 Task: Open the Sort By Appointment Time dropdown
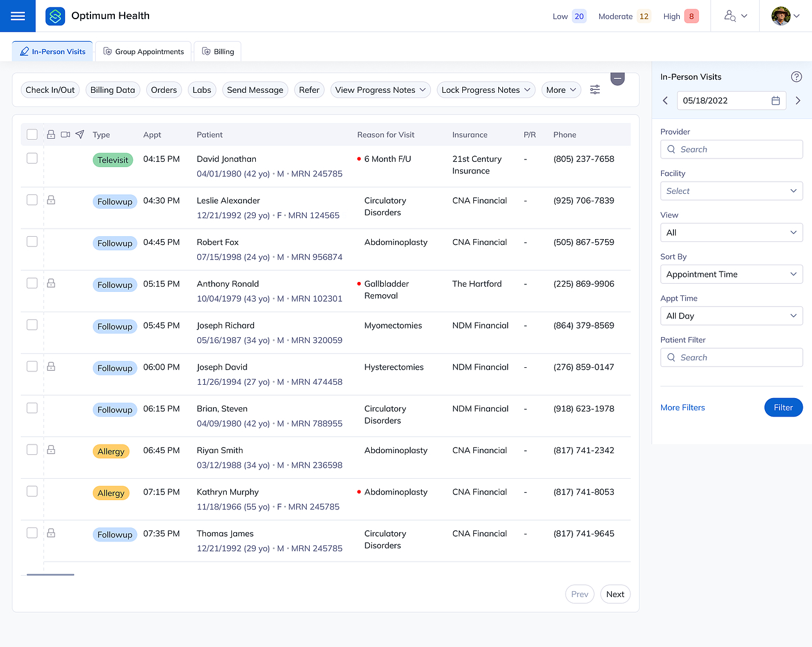click(x=731, y=274)
